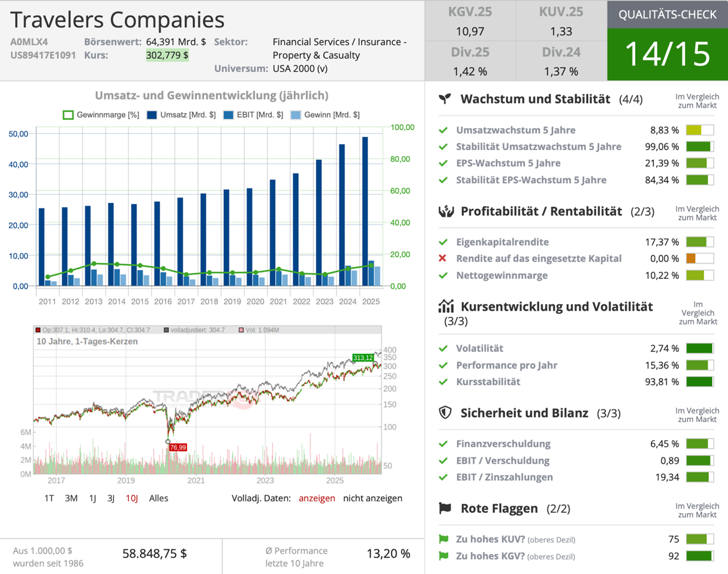
Task: Click the green 14/15 quality score box
Action: tap(668, 54)
